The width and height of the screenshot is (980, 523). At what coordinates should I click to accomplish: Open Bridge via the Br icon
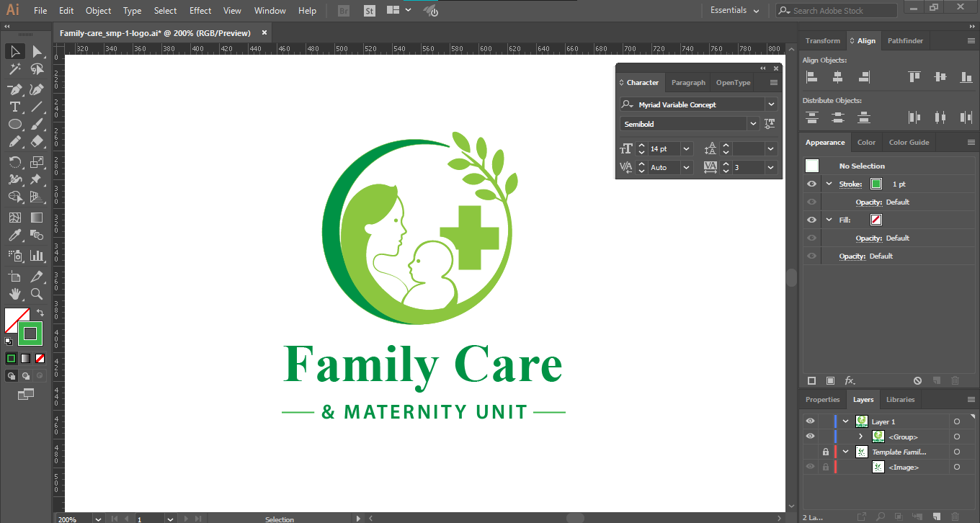pos(344,11)
